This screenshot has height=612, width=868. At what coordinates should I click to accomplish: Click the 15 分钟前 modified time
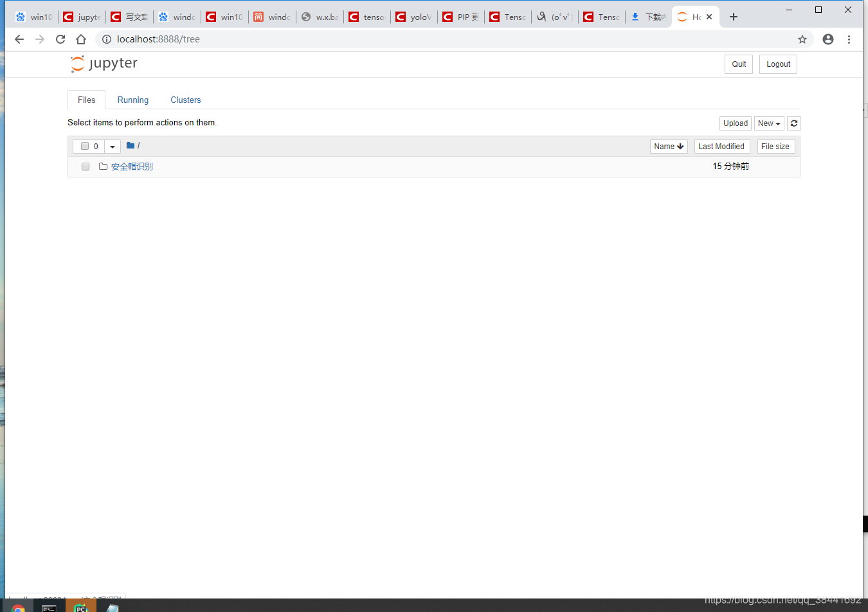click(730, 166)
